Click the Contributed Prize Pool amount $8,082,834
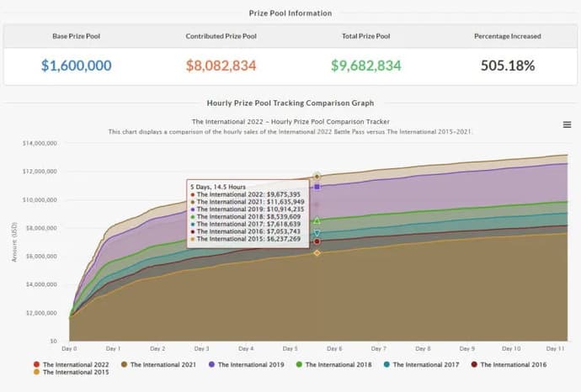 pyautogui.click(x=221, y=66)
